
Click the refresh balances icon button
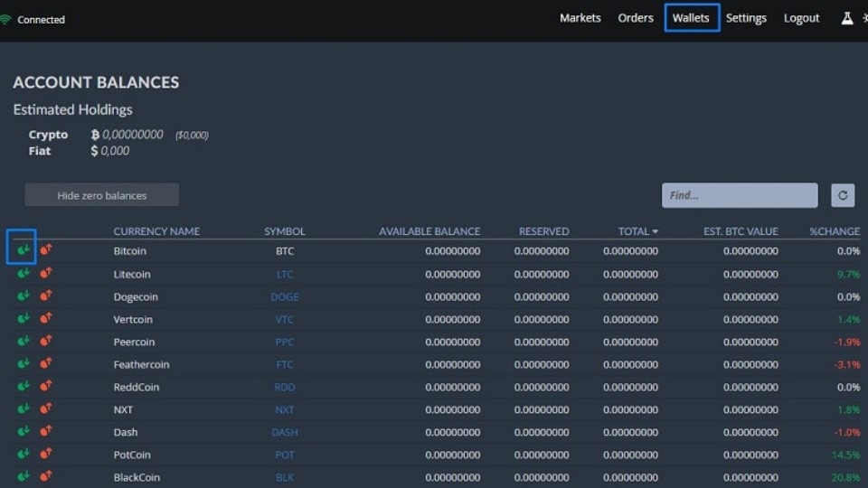tap(843, 195)
